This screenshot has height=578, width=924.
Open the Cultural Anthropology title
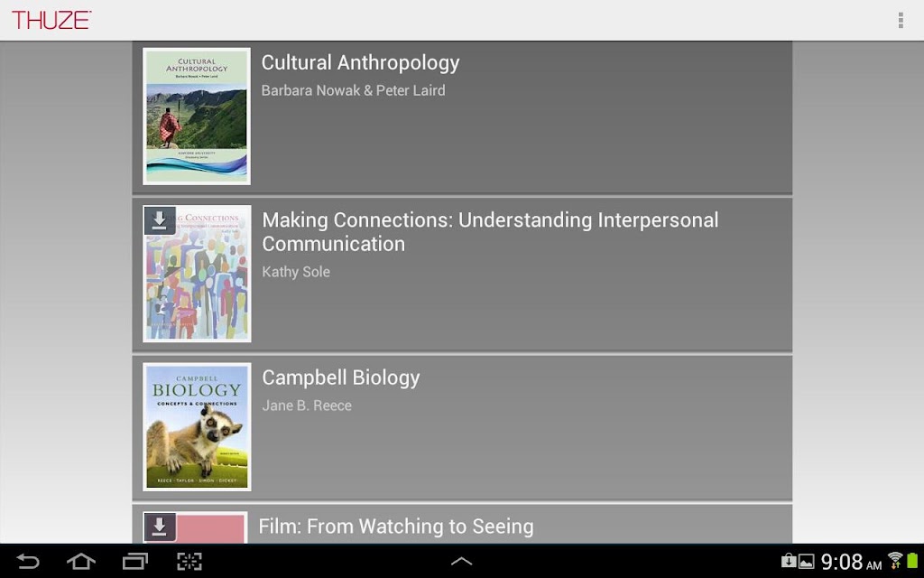point(360,62)
